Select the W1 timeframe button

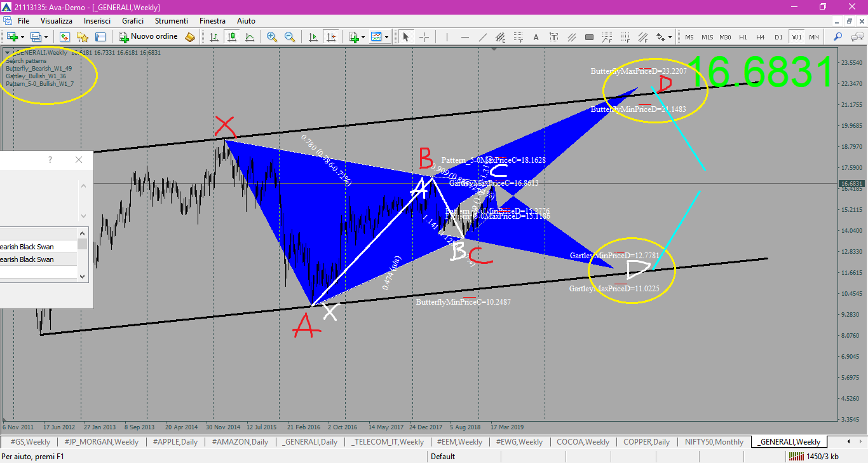(x=796, y=37)
